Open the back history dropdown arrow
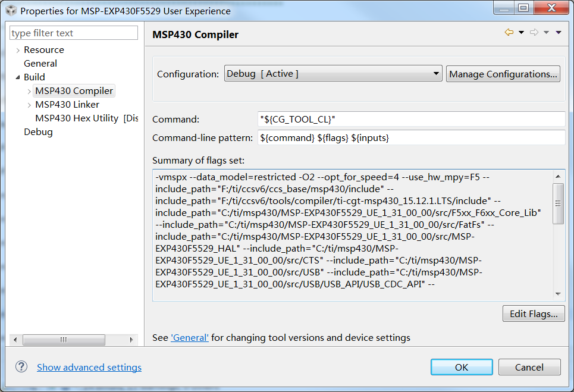 (x=521, y=33)
